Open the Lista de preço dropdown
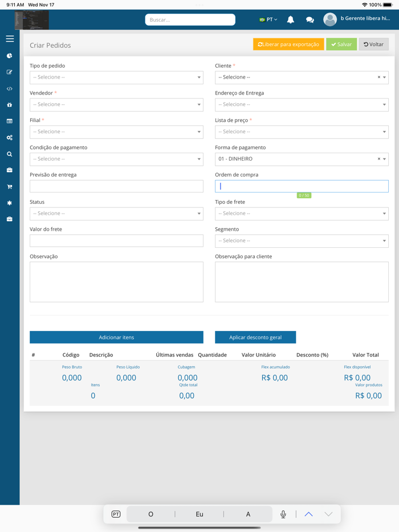 coord(302,132)
